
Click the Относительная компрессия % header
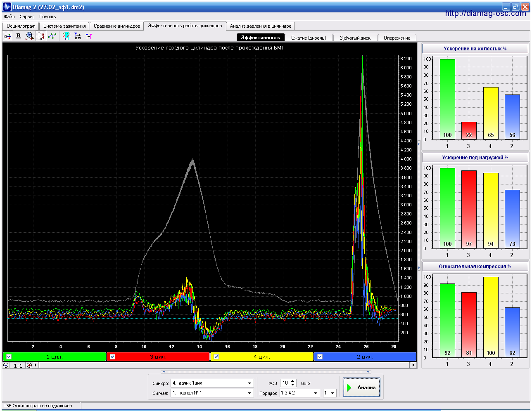[475, 266]
